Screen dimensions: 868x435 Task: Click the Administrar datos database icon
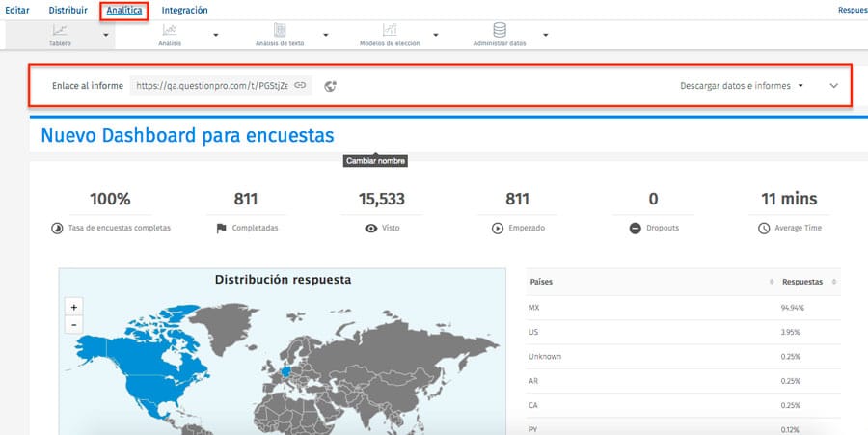[x=500, y=30]
